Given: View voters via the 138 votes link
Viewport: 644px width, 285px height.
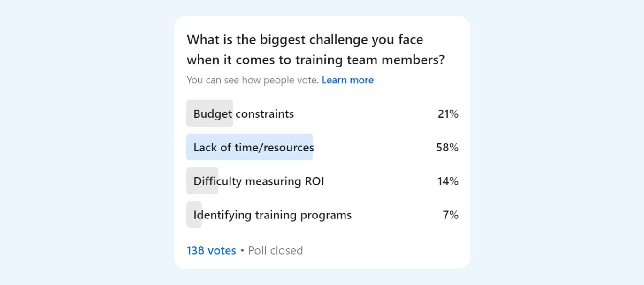Looking at the screenshot, I should click(x=211, y=250).
